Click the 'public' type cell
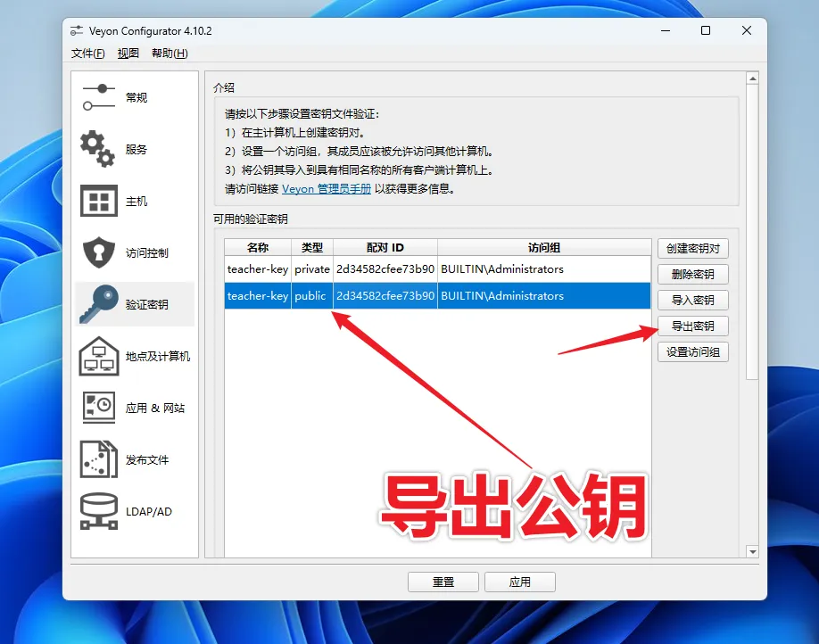Viewport: 819px width, 644px height. (312, 295)
